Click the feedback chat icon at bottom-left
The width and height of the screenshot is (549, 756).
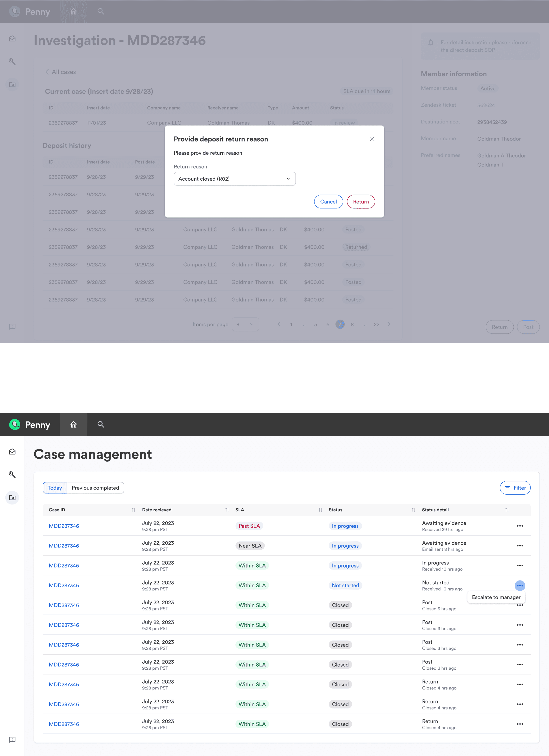tap(12, 740)
